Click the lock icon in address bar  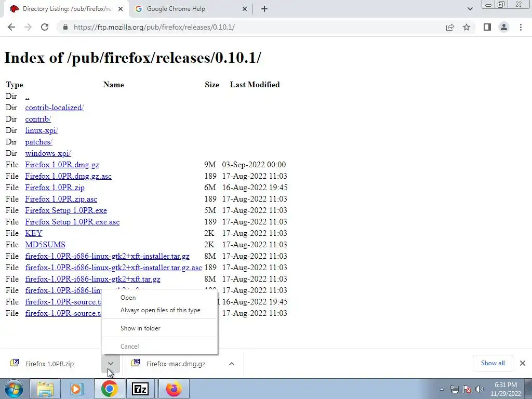[x=65, y=27]
